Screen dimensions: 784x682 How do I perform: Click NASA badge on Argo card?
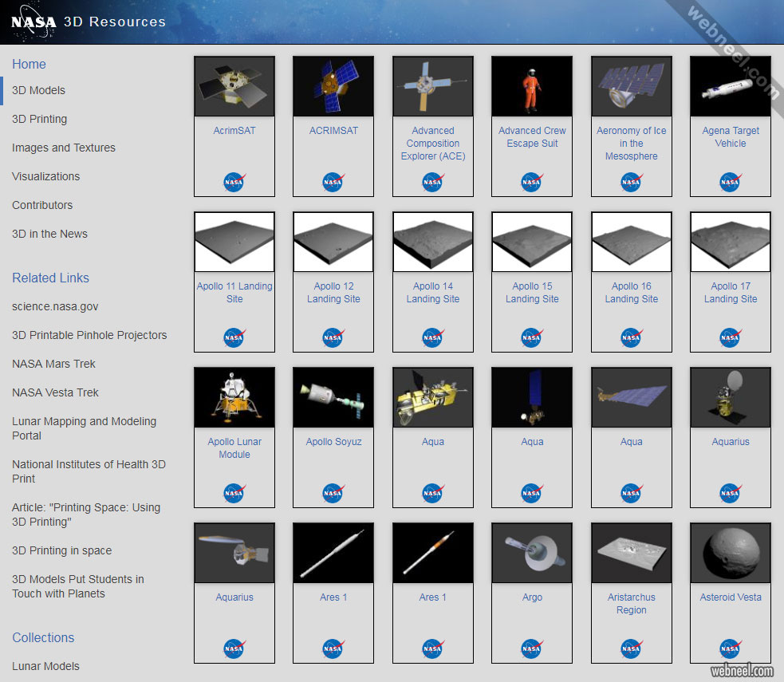(531, 648)
